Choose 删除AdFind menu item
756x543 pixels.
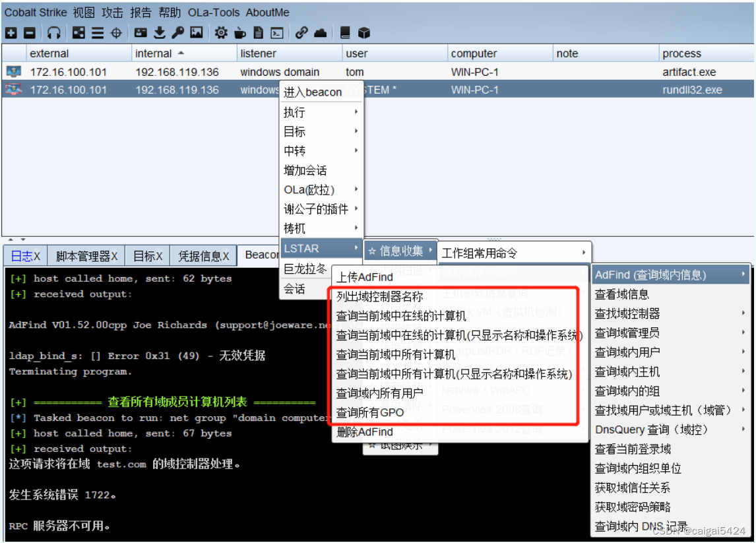point(460,431)
